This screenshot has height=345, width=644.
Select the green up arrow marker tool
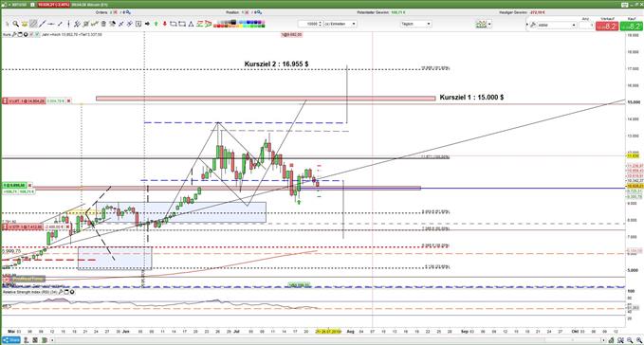(156, 25)
